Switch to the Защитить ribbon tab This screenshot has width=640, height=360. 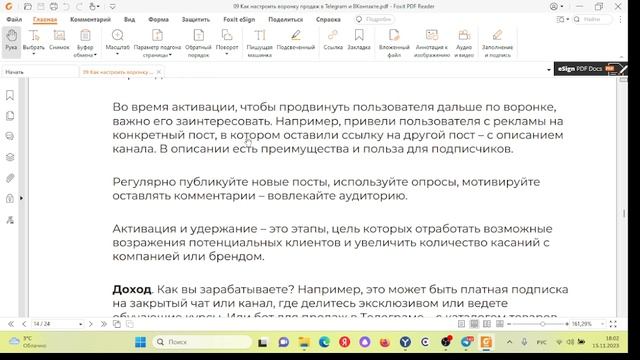[x=196, y=19]
